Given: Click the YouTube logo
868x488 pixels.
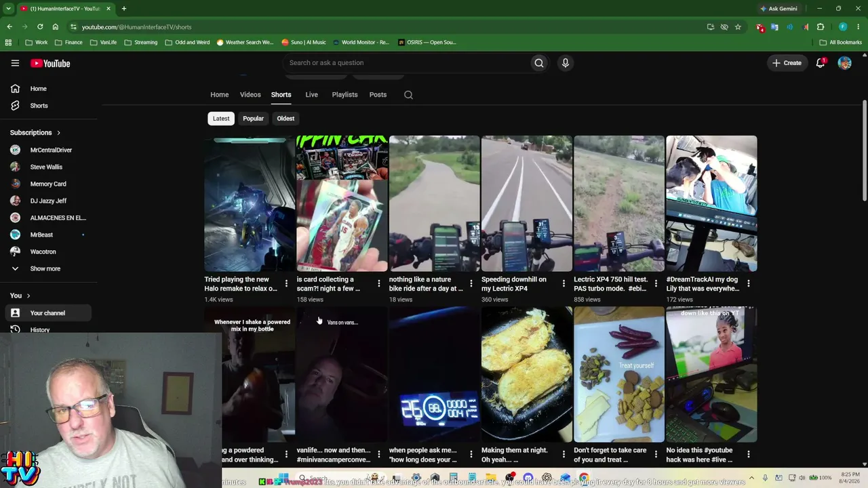Looking at the screenshot, I should click(x=50, y=63).
